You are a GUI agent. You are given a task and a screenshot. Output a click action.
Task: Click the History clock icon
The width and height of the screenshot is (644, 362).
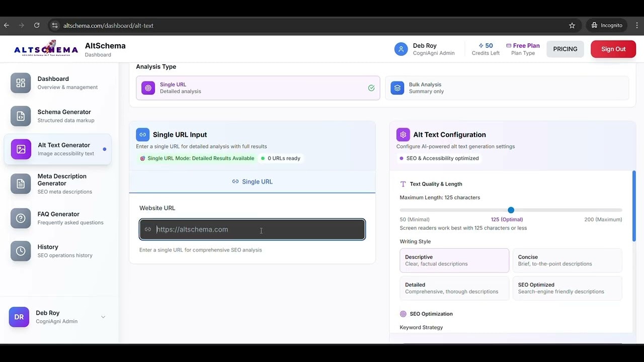[21, 251]
